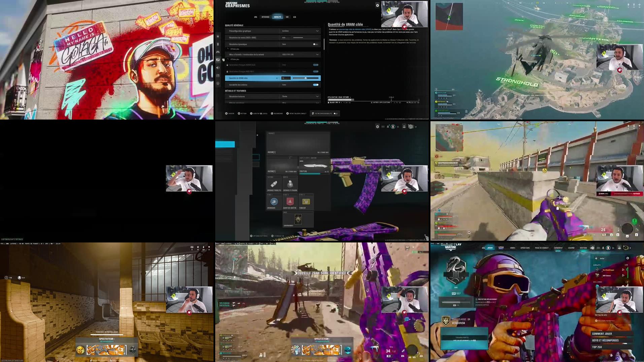
Task: Click Ajouter aux favoris prompt
Action: pos(259,113)
